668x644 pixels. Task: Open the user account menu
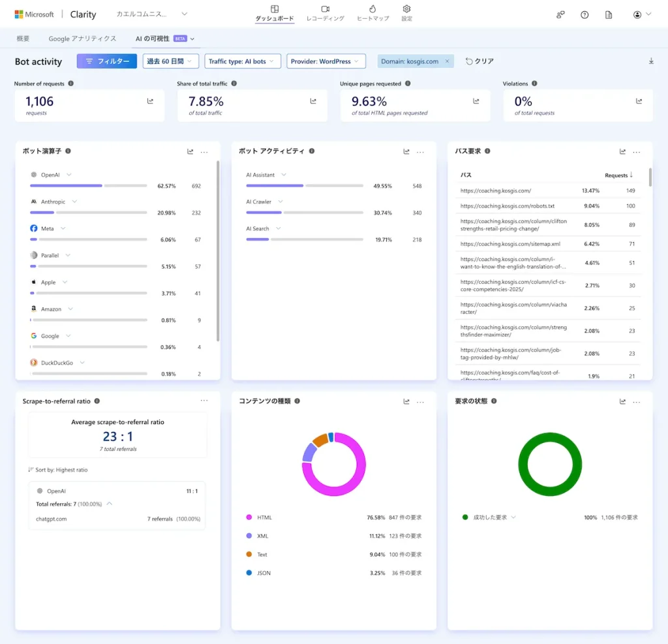pos(642,14)
